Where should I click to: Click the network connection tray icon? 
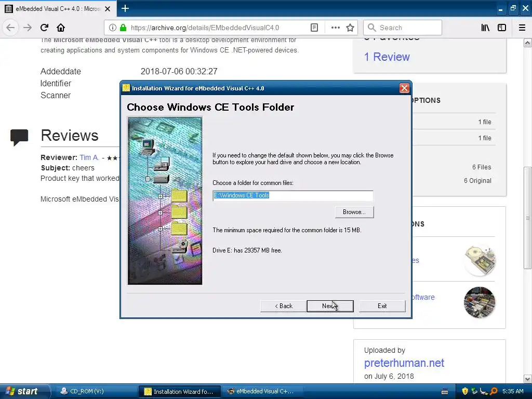click(484, 391)
